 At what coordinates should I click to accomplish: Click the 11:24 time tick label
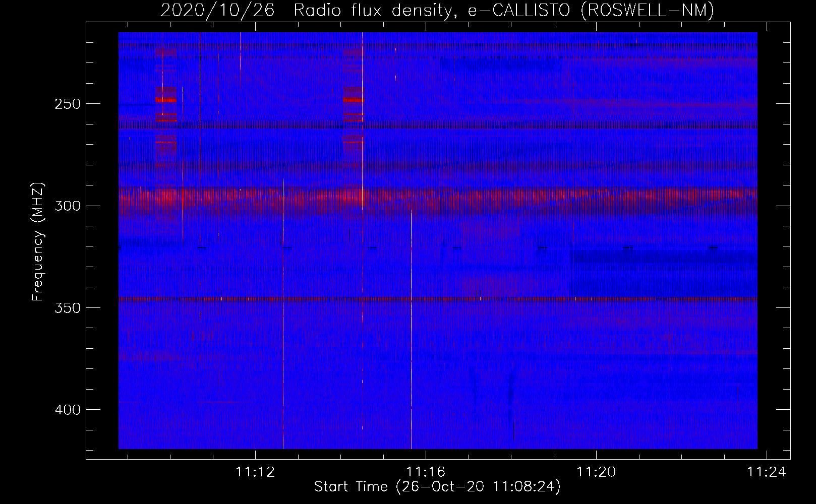point(767,472)
